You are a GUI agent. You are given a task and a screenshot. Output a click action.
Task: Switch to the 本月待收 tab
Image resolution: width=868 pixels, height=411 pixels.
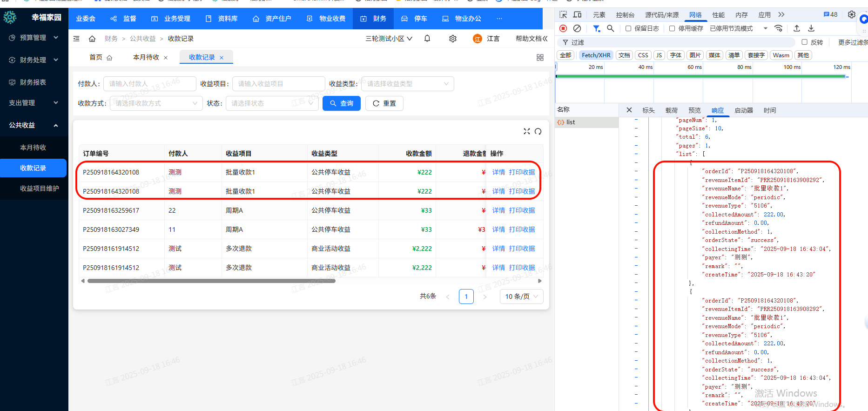click(146, 57)
